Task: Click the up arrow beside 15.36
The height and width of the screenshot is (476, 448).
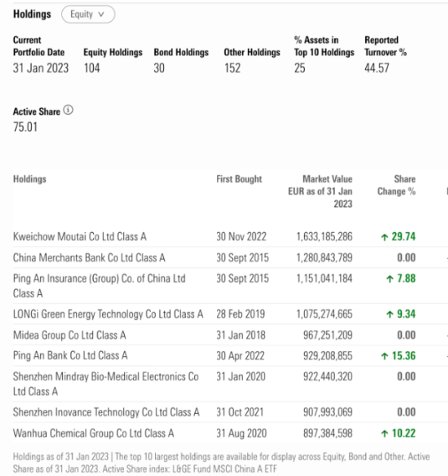Action: click(384, 356)
